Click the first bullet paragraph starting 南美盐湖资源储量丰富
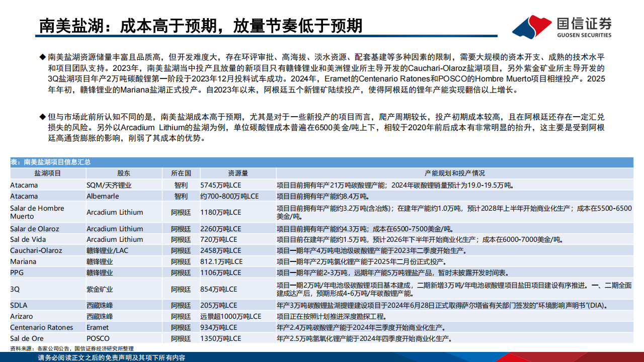Screen dimensions: 644x362 (x=325, y=73)
